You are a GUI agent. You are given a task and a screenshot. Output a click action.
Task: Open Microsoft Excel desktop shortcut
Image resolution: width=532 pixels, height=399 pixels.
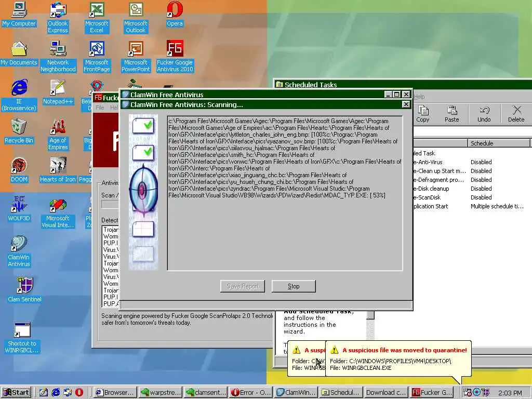click(97, 17)
